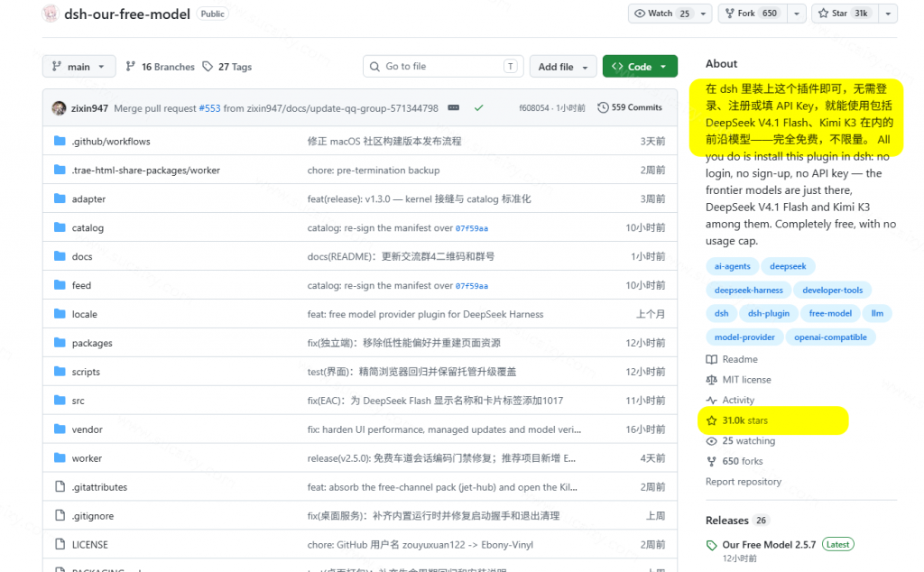
Task: Click the Activity pulse icon
Action: point(712,400)
